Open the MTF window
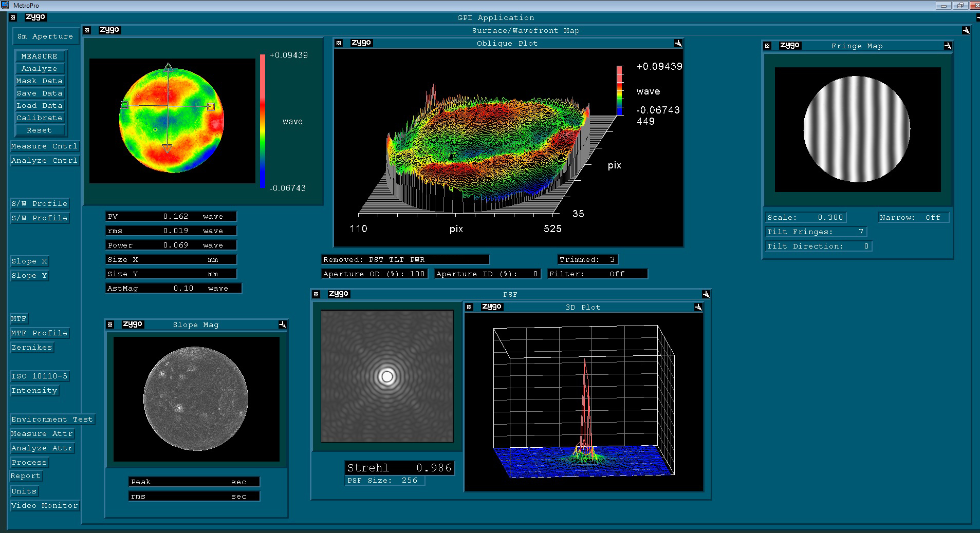This screenshot has height=533, width=980. pos(19,318)
